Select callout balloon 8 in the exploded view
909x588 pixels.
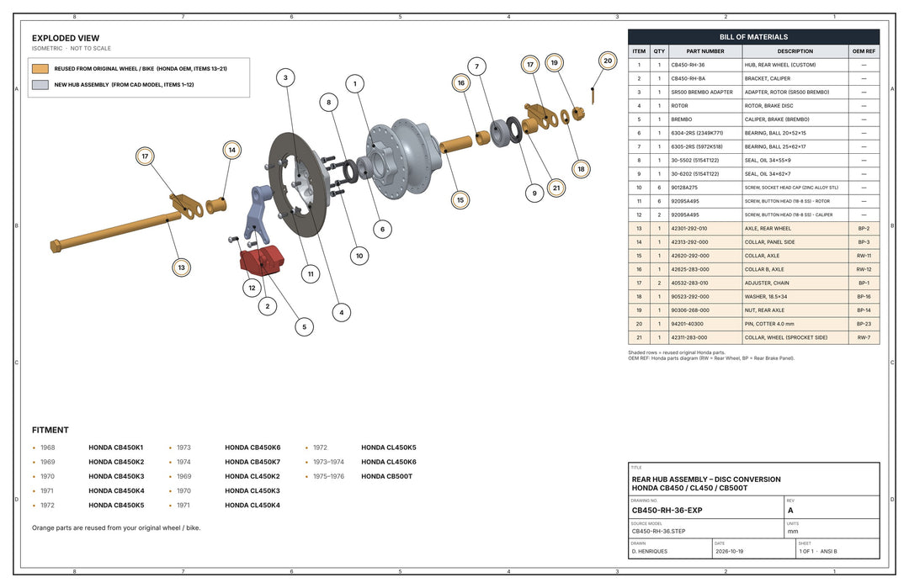(x=329, y=103)
